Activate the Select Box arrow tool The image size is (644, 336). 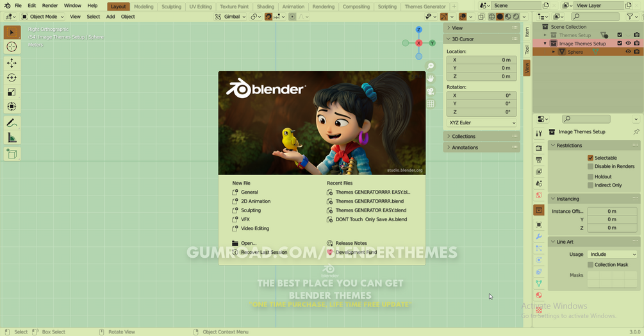12,33
